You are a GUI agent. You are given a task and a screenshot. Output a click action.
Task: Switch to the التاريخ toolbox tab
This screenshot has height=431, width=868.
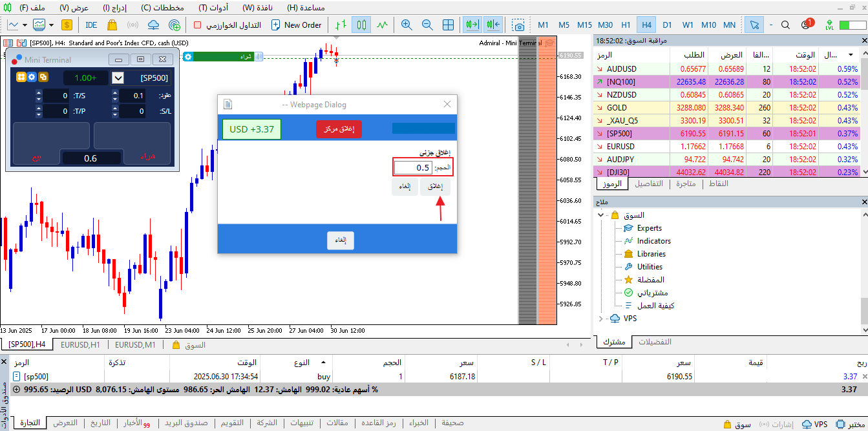100,423
